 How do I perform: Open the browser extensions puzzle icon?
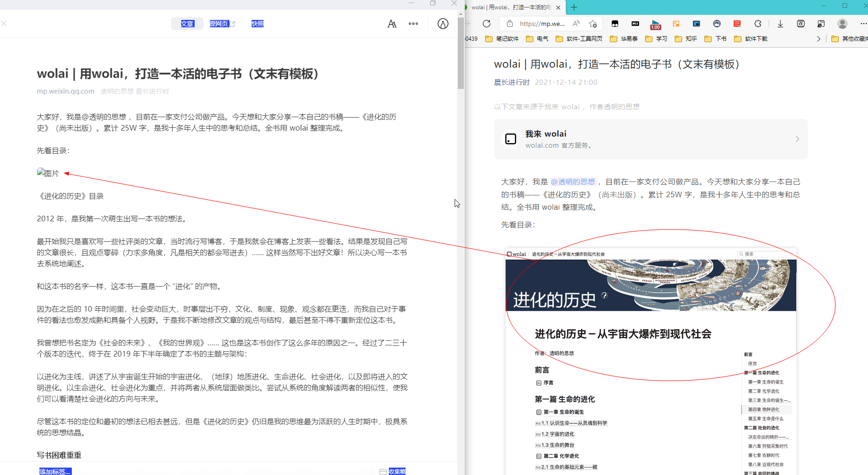[x=758, y=24]
